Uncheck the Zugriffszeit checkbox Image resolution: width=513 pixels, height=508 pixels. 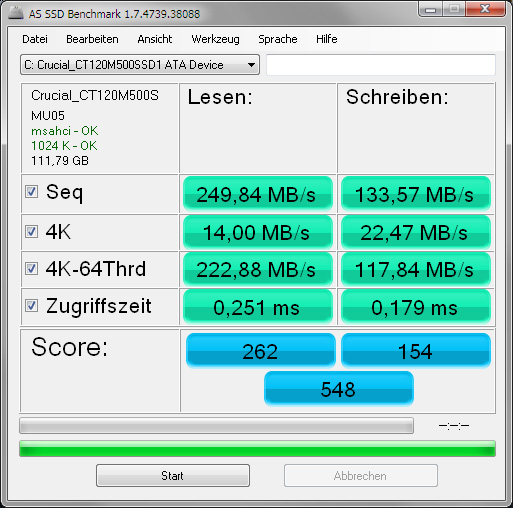(31, 306)
